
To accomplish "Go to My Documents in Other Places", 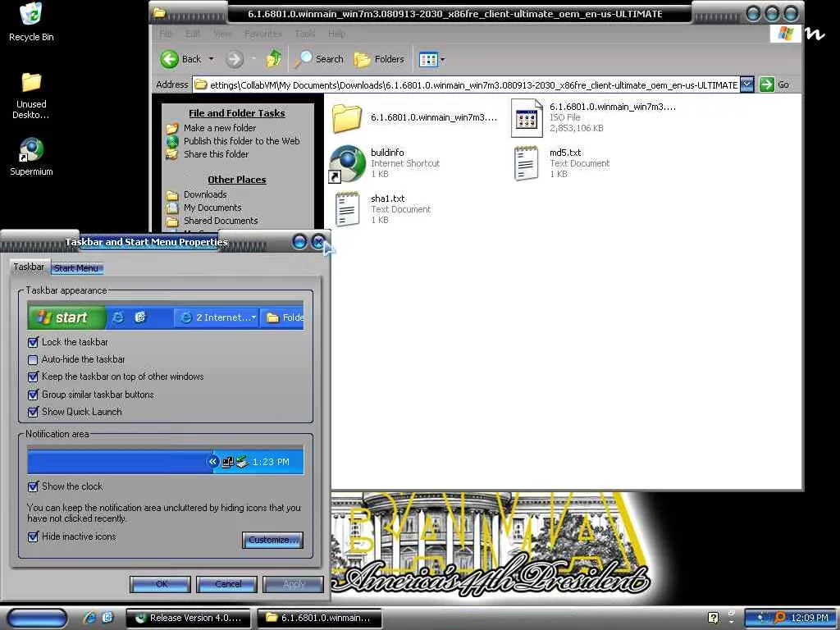I will [x=212, y=208].
